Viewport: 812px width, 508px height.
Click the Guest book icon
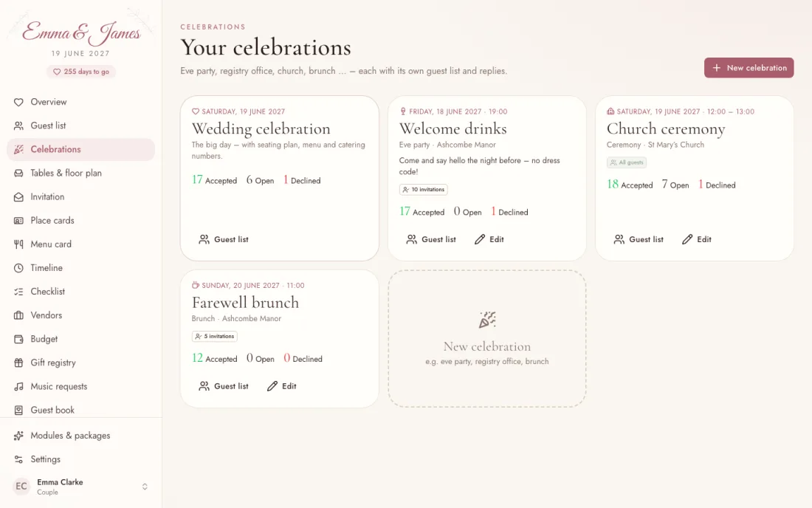coord(18,410)
